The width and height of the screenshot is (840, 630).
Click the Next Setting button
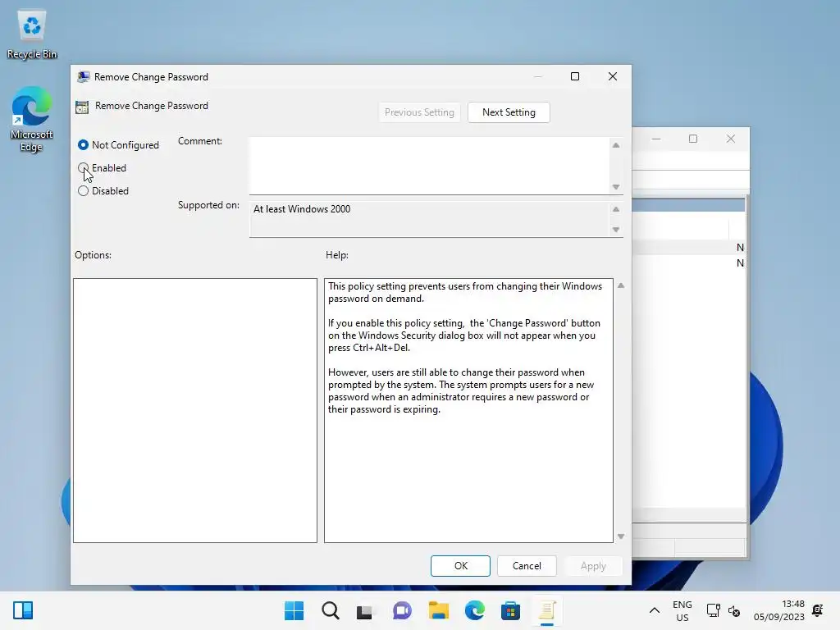(x=509, y=112)
